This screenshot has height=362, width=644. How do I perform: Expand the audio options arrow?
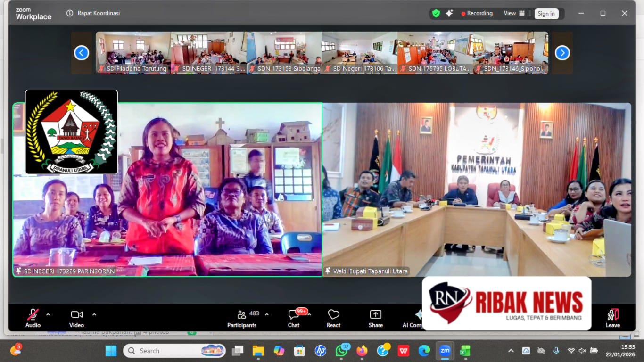tap(48, 314)
